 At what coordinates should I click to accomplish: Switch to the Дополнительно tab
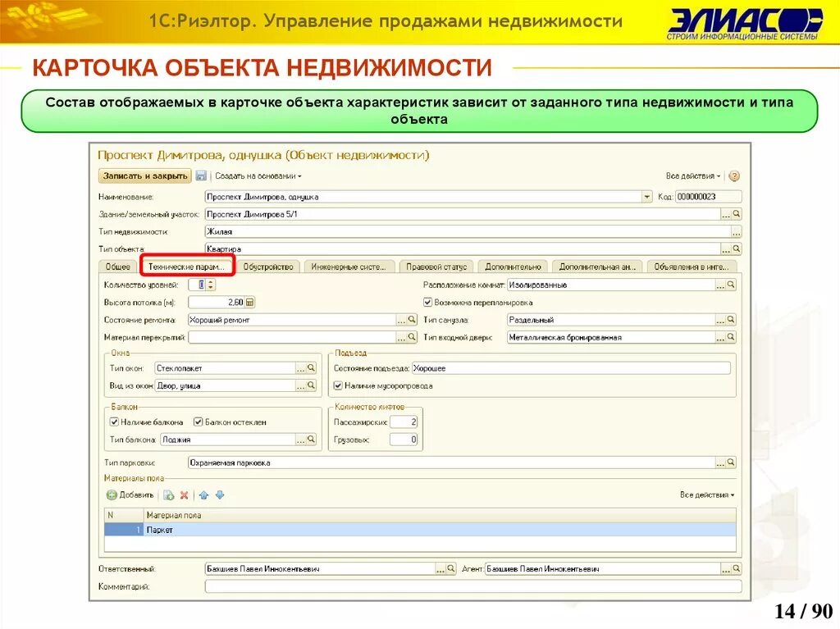pos(514,267)
